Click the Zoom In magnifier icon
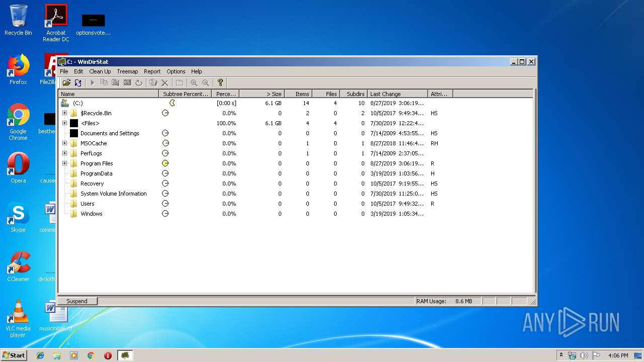 [x=194, y=82]
